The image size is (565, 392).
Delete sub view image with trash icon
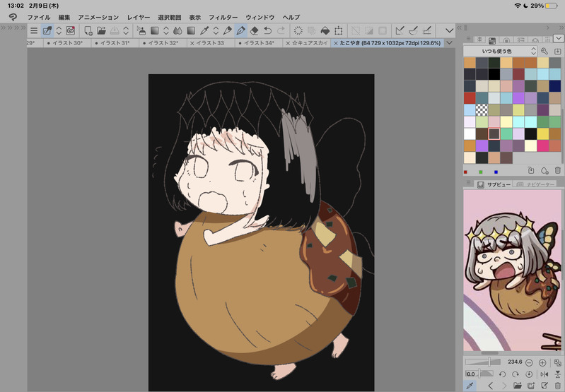pos(558,386)
